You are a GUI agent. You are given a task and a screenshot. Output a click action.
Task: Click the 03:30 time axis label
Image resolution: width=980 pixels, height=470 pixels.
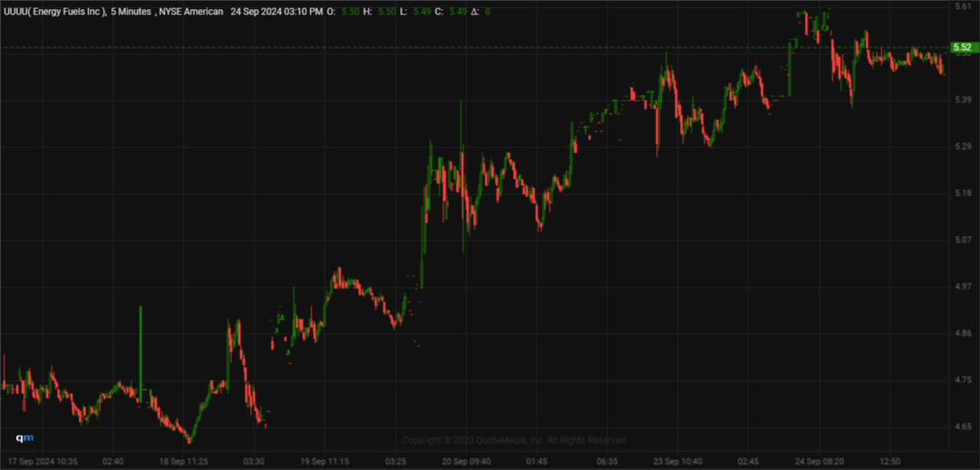254,462
